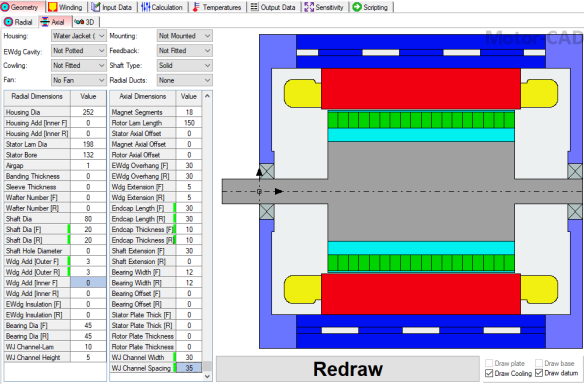This screenshot has height=384, width=584.
Task: Open the Winding tab
Action: click(66, 7)
